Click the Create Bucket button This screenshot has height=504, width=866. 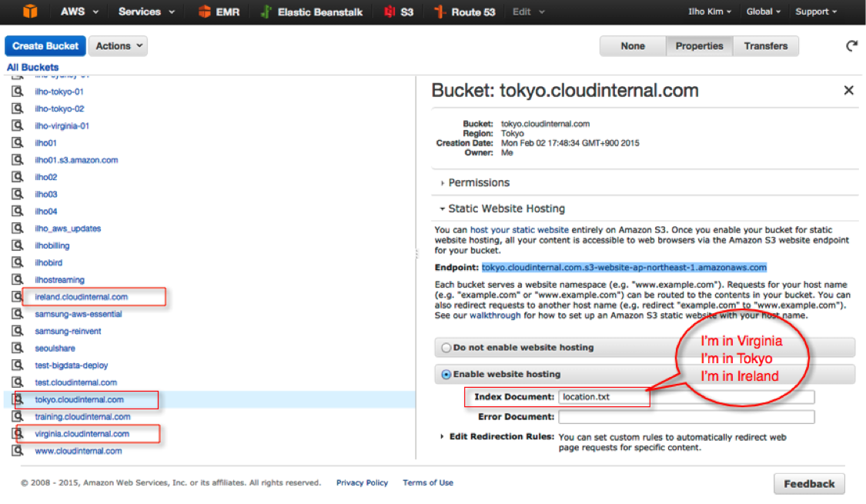[45, 46]
